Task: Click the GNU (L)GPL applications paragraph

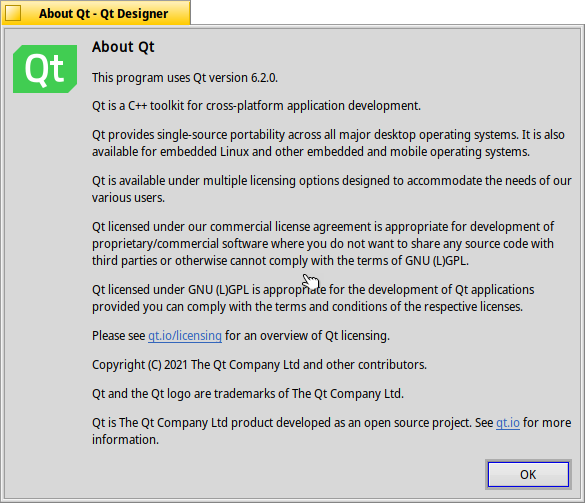Action: (313, 298)
